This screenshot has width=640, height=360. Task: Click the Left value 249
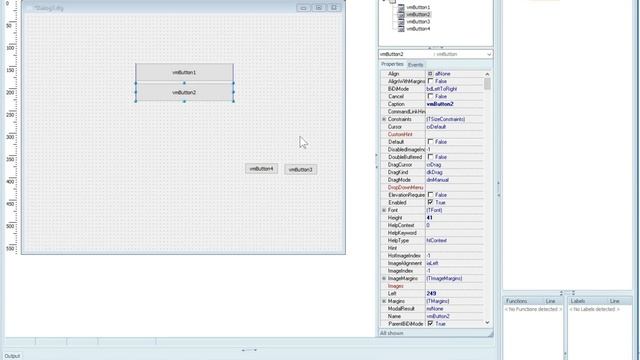pos(431,293)
